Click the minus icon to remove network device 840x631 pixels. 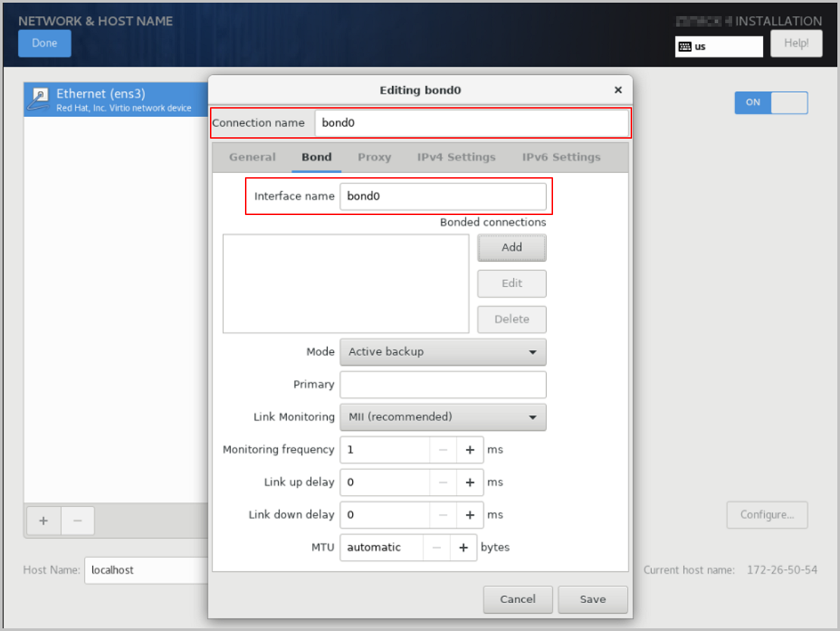click(78, 521)
